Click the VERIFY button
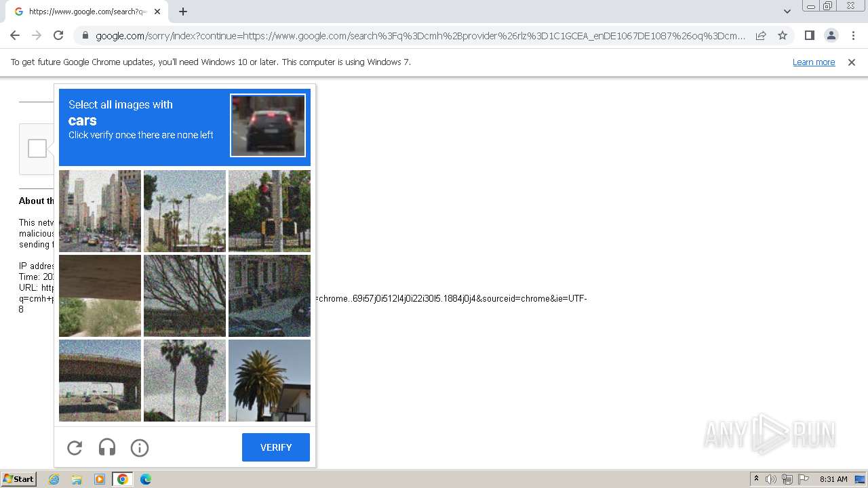868x488 pixels. [x=276, y=447]
